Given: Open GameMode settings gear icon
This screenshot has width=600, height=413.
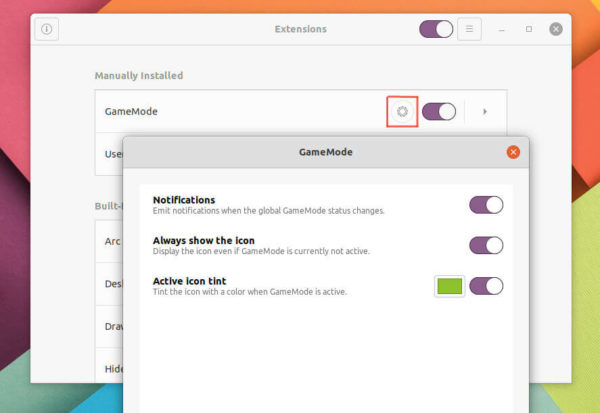Looking at the screenshot, I should 402,112.
